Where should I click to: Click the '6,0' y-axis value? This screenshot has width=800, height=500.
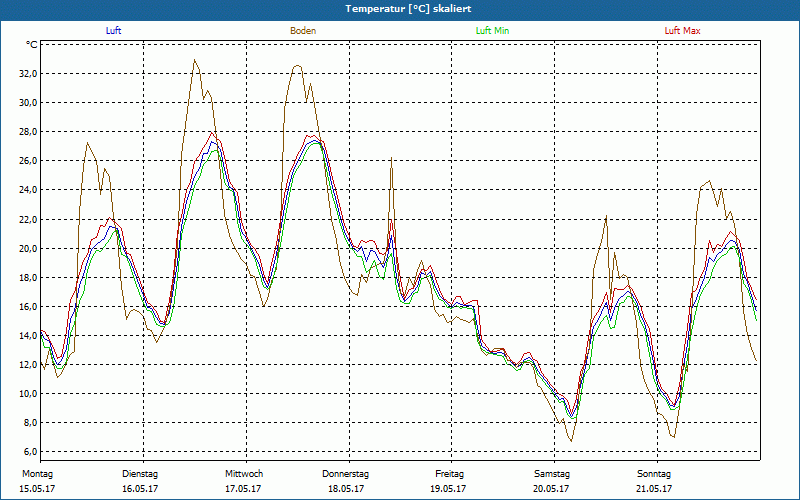(31, 452)
